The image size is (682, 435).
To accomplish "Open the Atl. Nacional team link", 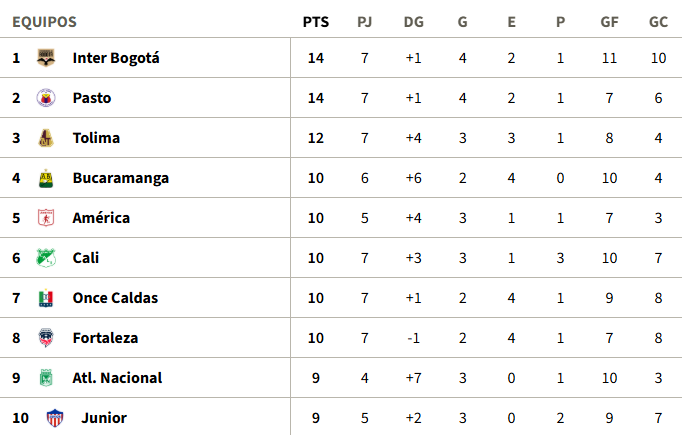I will click(x=117, y=378).
